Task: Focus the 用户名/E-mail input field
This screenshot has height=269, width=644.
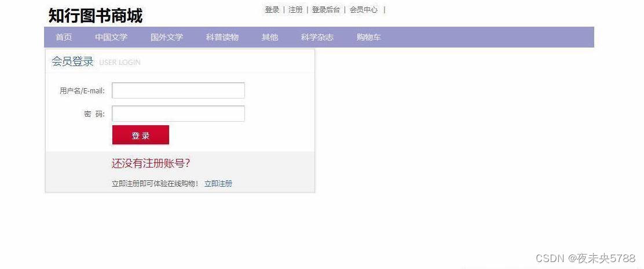Action: [x=178, y=90]
